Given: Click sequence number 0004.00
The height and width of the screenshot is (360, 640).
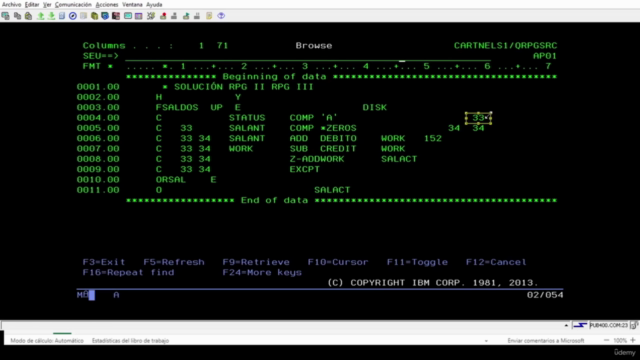Looking at the screenshot, I should click(x=98, y=118).
